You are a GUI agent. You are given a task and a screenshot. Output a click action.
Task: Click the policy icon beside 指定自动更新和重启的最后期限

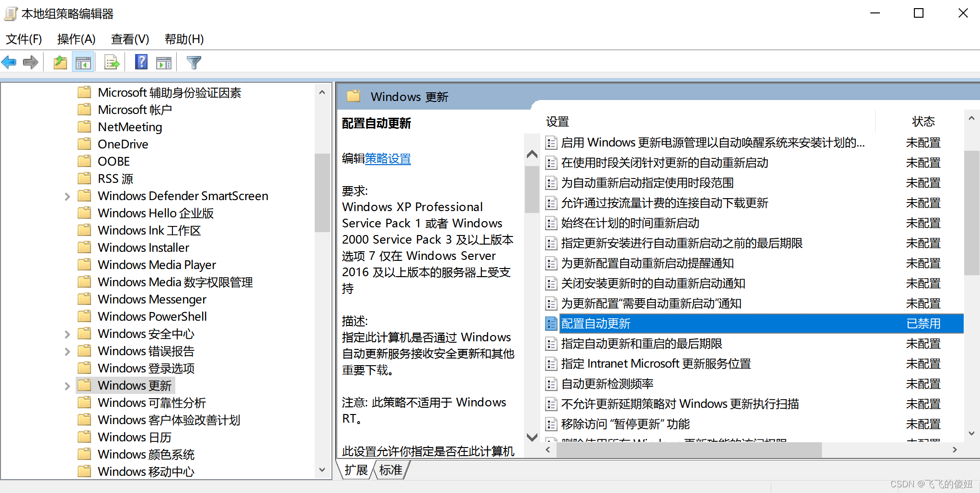click(x=551, y=344)
